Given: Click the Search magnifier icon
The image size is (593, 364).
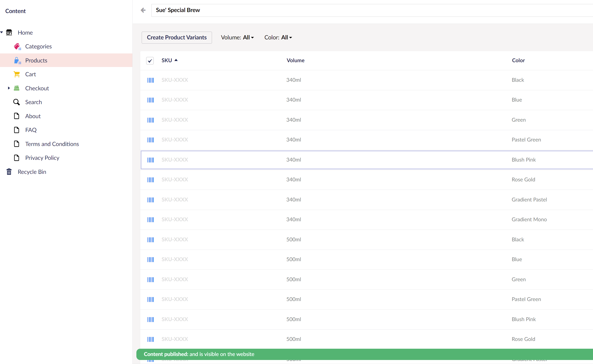Looking at the screenshot, I should pyautogui.click(x=17, y=102).
